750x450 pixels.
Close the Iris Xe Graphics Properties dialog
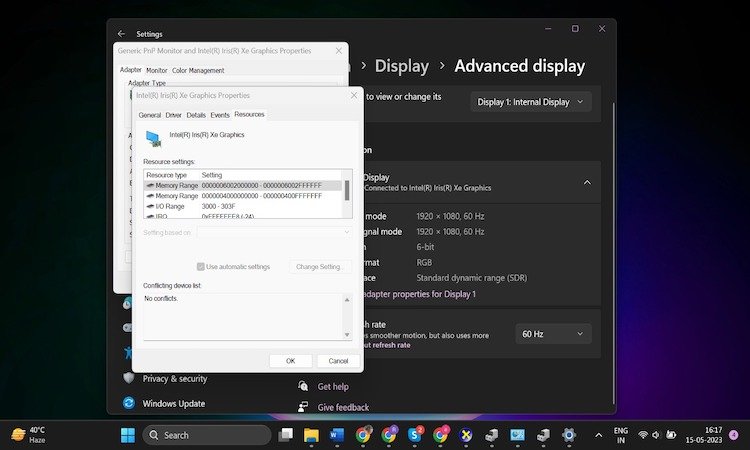[354, 96]
